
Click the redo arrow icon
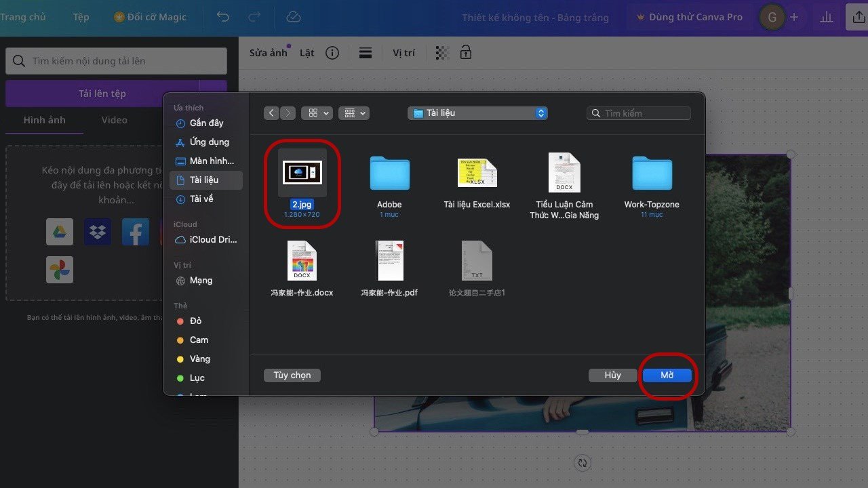pos(254,17)
